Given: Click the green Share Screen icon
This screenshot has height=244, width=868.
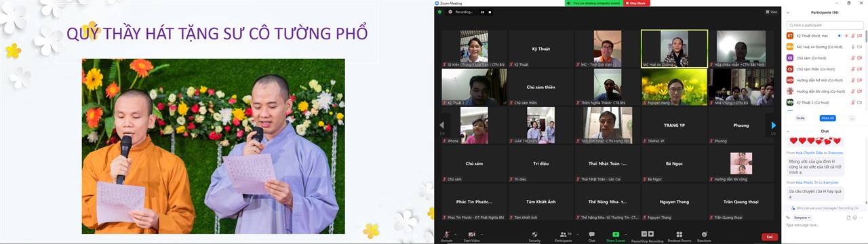Looking at the screenshot, I should point(616,235).
